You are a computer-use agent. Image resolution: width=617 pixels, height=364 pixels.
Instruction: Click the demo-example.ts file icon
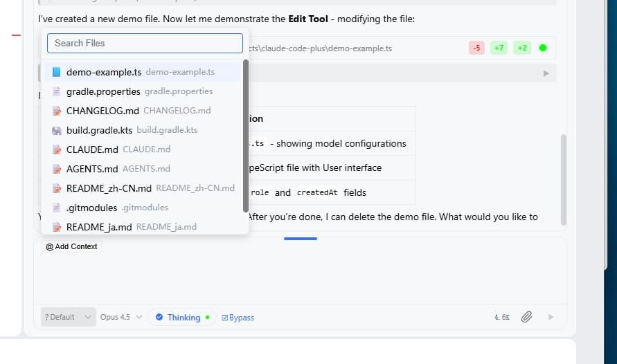coord(56,72)
